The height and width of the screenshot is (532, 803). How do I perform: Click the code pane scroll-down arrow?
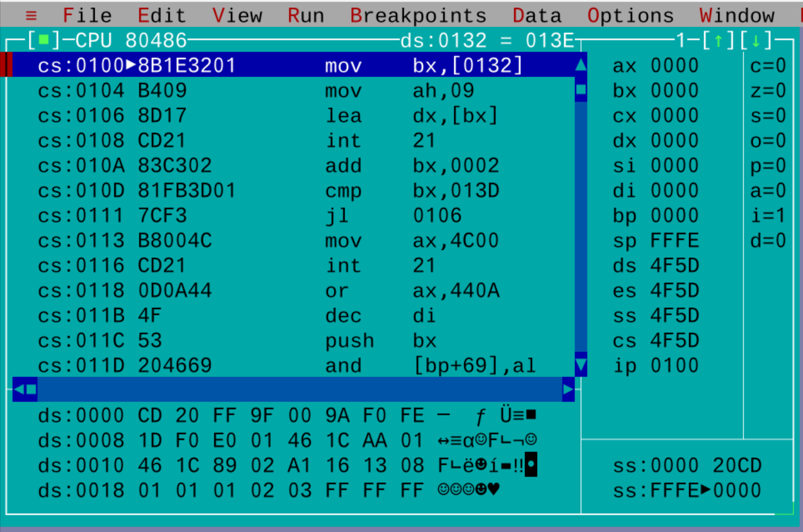click(x=581, y=365)
